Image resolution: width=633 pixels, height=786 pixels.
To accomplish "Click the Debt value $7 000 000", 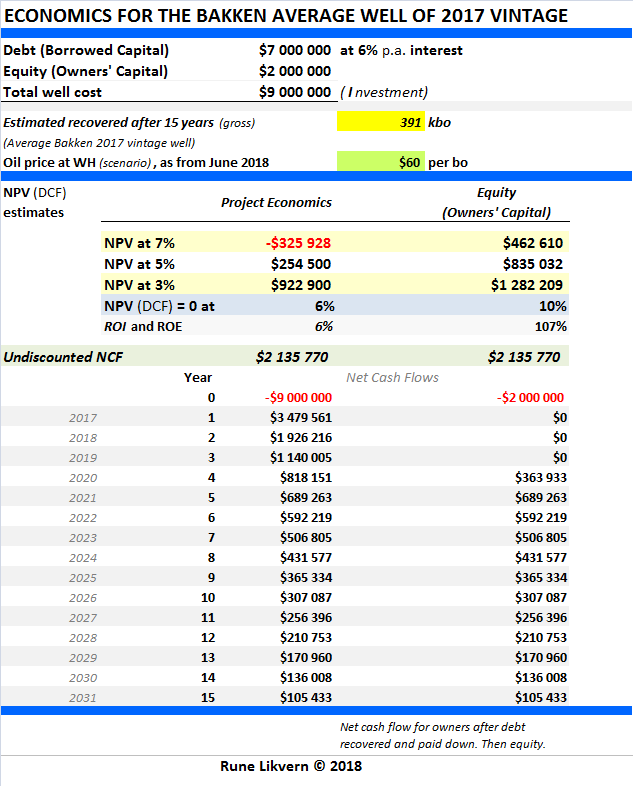I will click(294, 50).
